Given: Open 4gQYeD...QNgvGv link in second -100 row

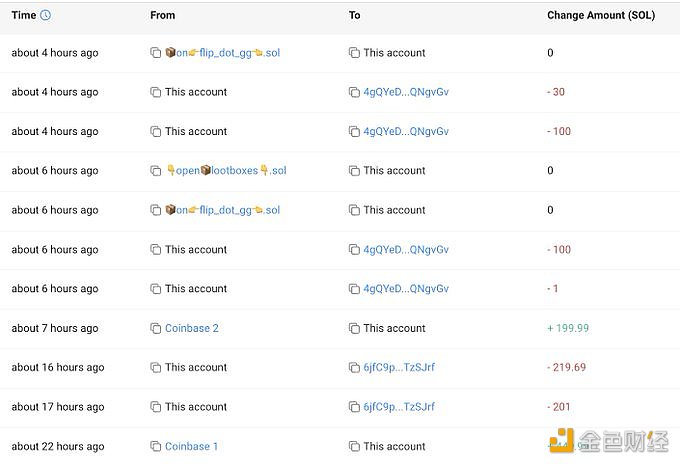Looking at the screenshot, I should (x=406, y=250).
